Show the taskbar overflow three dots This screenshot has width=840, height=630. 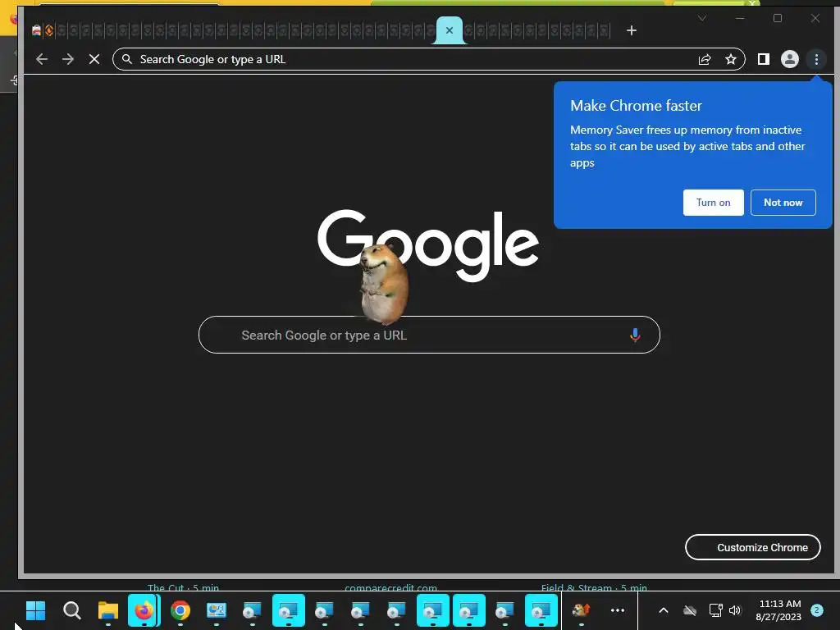coord(618,610)
